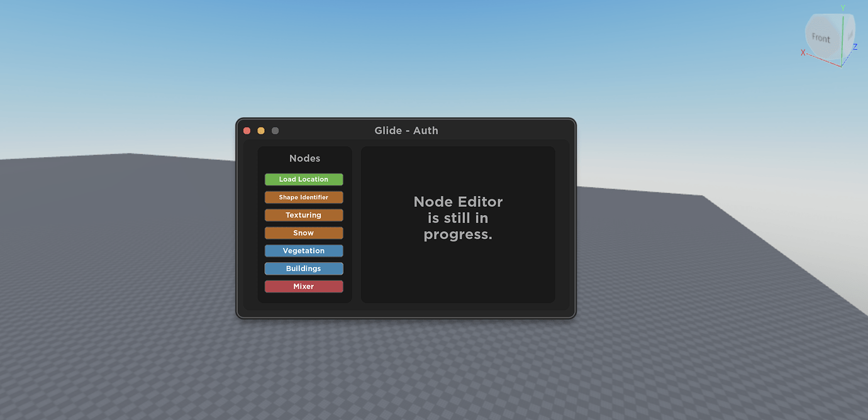This screenshot has width=868, height=420.
Task: Choose the Mixer node
Action: point(304,286)
